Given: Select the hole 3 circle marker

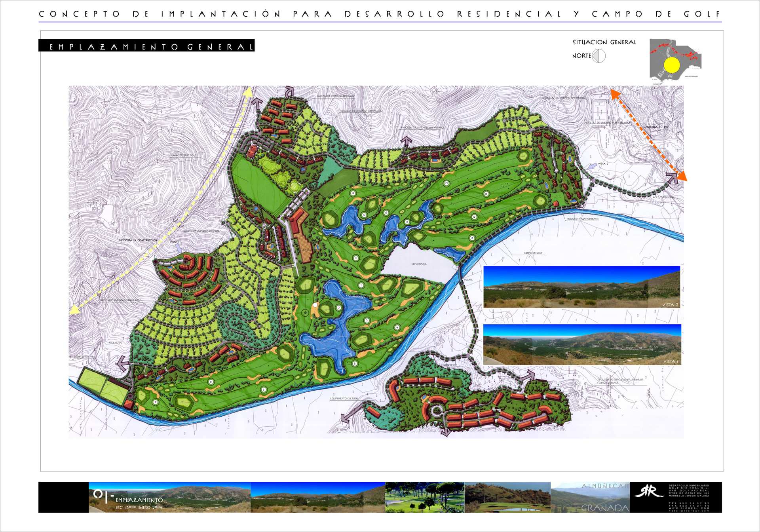Looking at the screenshot, I should pyautogui.click(x=367, y=320).
